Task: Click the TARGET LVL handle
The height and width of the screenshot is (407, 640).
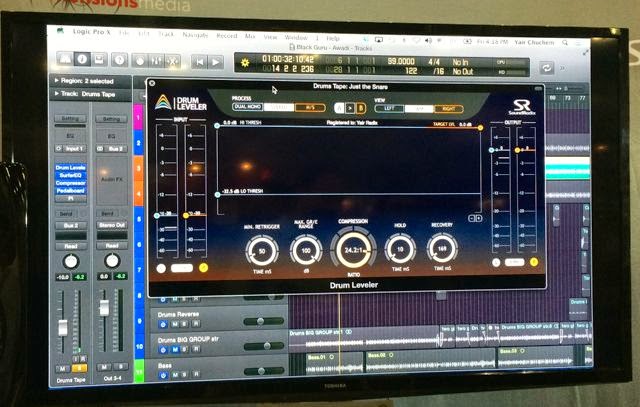Action: pyautogui.click(x=480, y=128)
